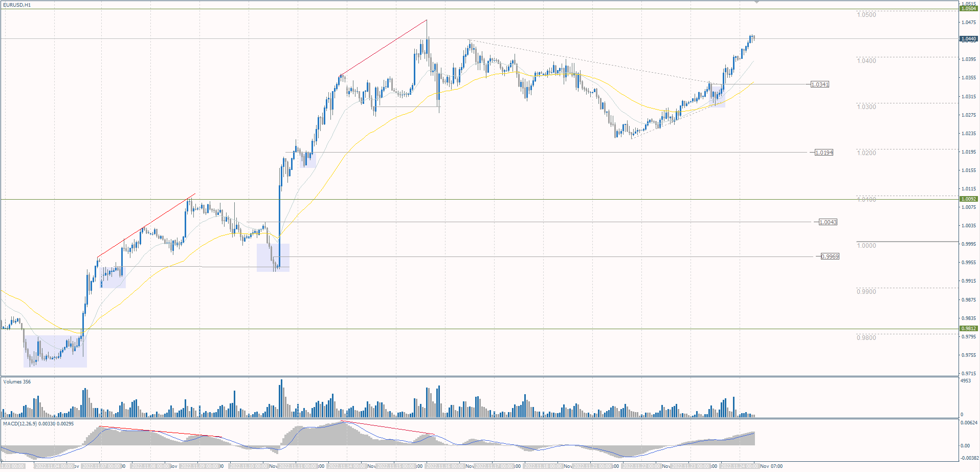
Task: Select the shaded rectangle at the chart's lowest candles
Action: coord(55,351)
